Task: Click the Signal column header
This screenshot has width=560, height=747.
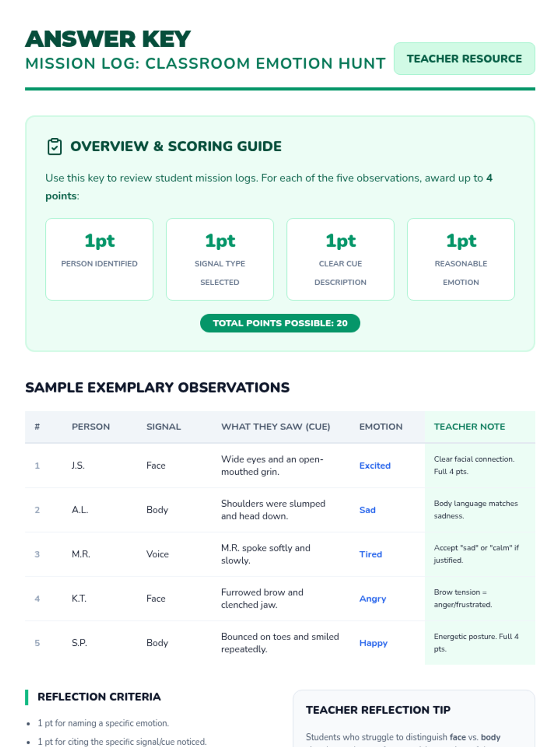Action: tap(163, 427)
